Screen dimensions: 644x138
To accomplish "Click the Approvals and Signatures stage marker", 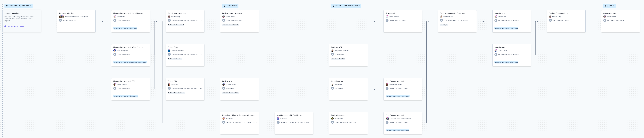I will pos(346,6).
